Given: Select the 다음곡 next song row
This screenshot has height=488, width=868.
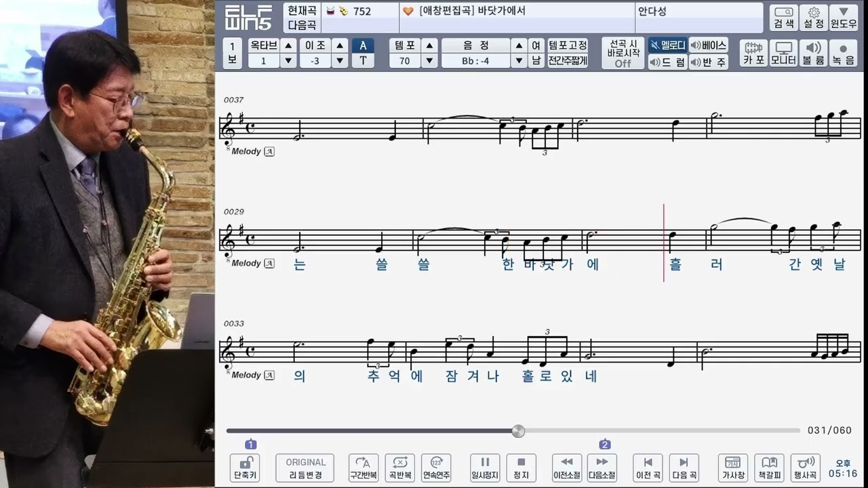Looking at the screenshot, I should coord(302,26).
